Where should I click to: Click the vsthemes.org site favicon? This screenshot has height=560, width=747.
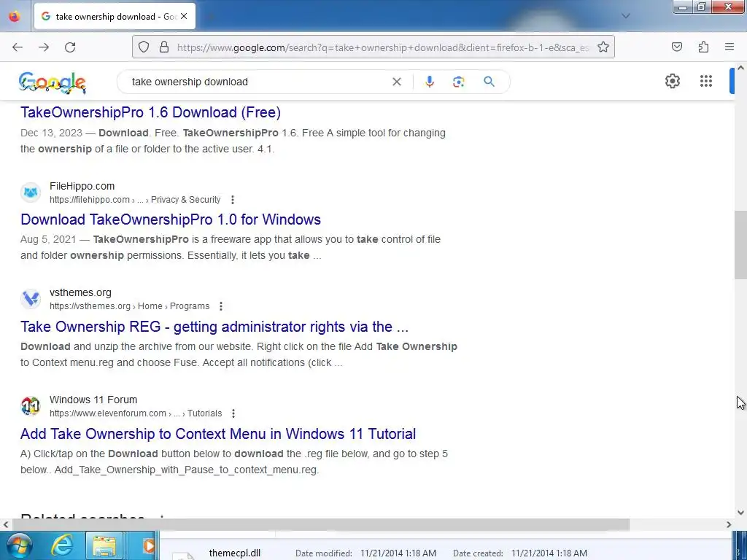(31, 299)
